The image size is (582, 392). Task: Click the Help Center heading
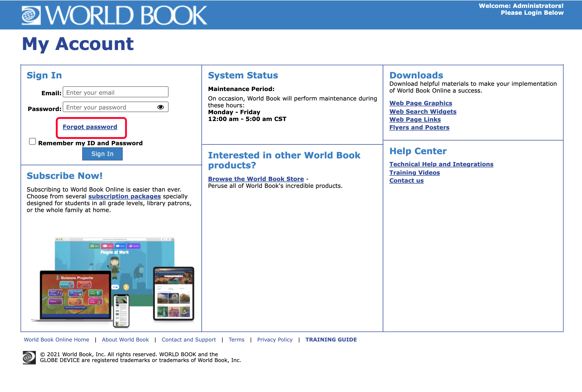click(x=418, y=151)
